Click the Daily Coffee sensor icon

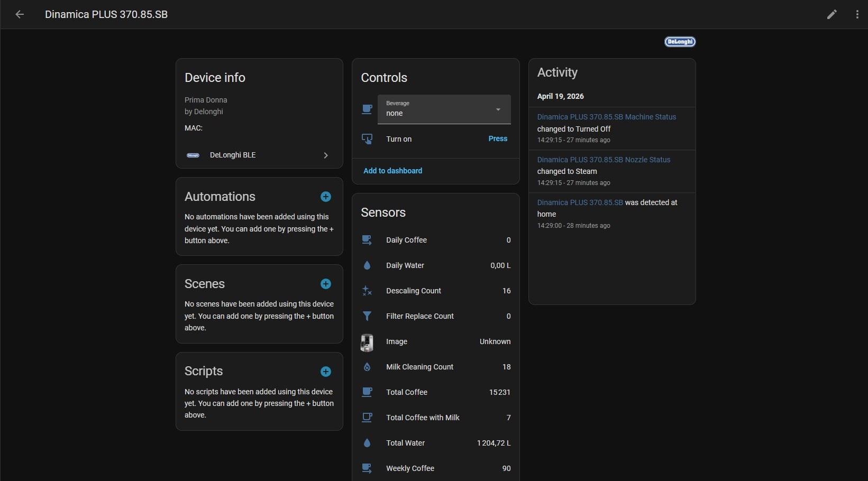[367, 240]
